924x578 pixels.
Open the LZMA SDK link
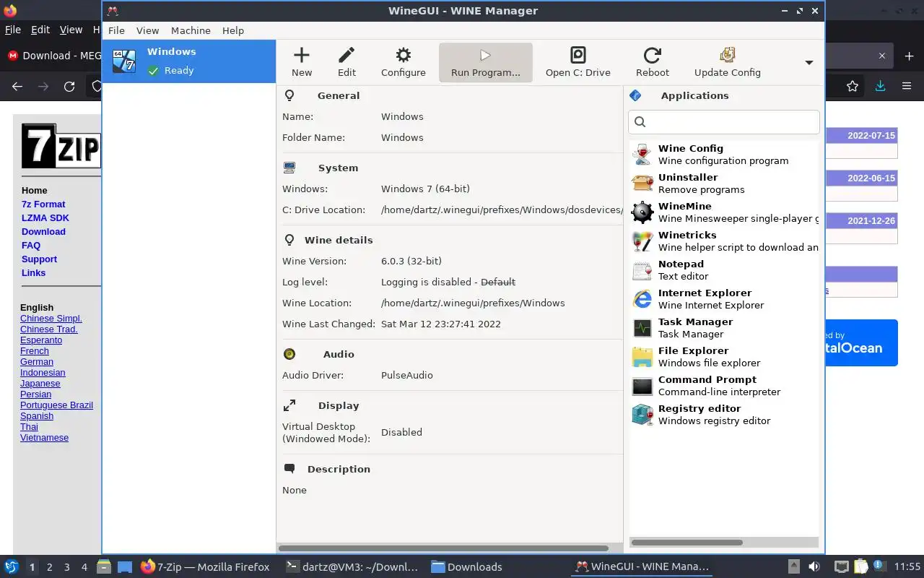(x=45, y=217)
